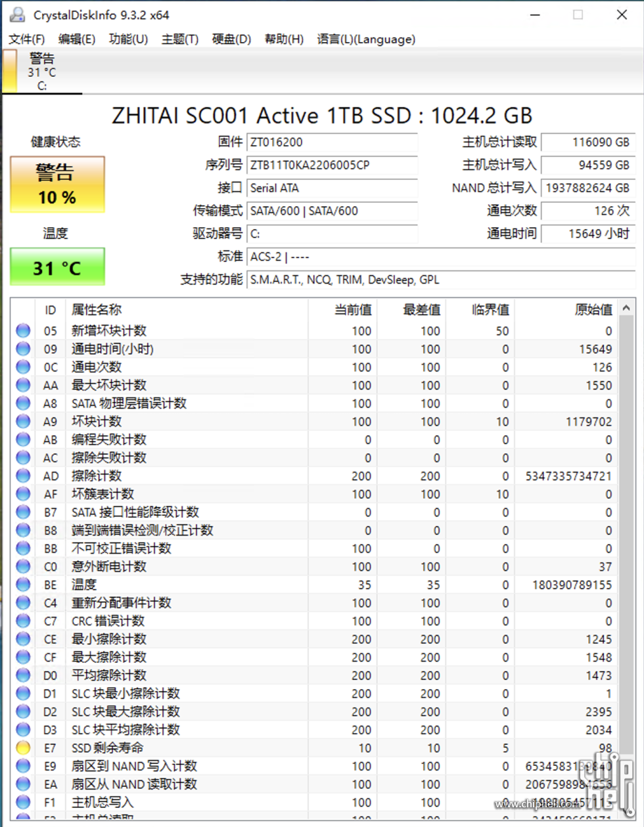644x827 pixels.
Task: Click the 接口 field showing Serial ATA
Action: [x=332, y=188]
